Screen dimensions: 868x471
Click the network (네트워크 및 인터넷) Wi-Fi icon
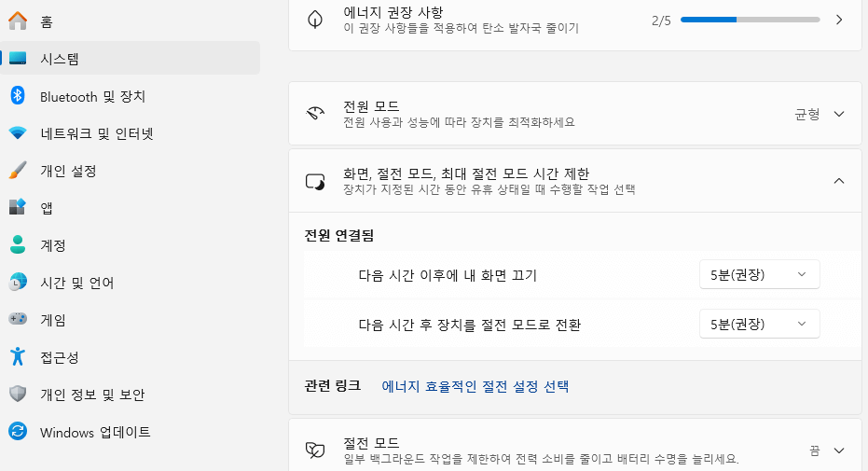pos(18,133)
